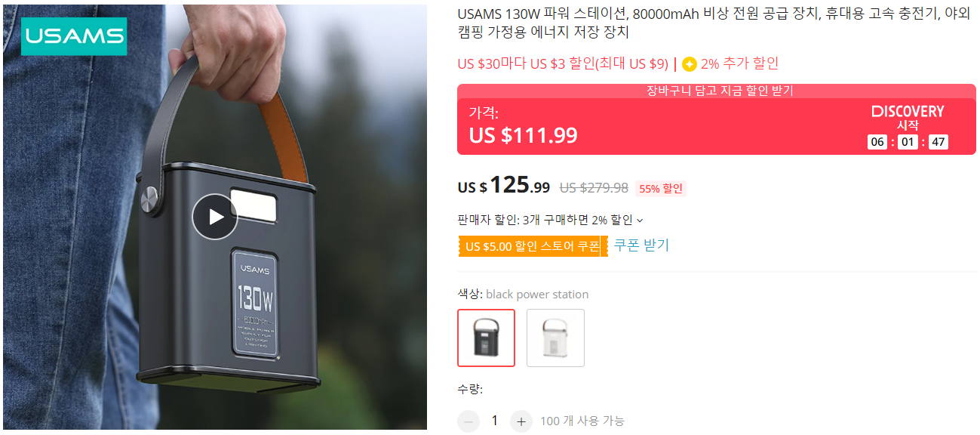Click the 장바구니 담고 지금 할인 받기 banner
980x435 pixels.
pyautogui.click(x=717, y=91)
